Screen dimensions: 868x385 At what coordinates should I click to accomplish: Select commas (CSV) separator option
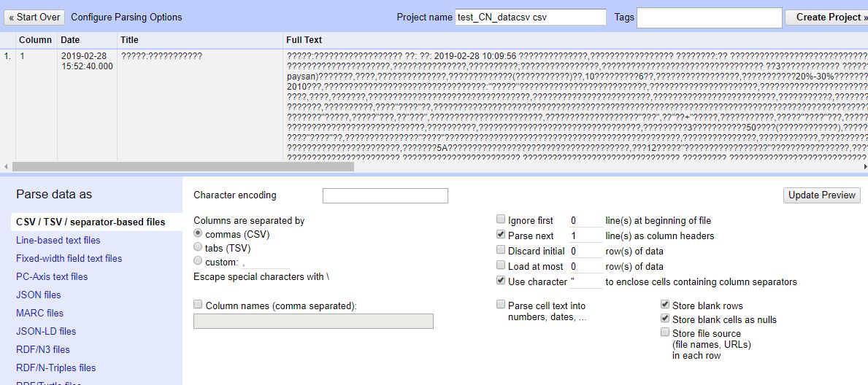tap(198, 234)
